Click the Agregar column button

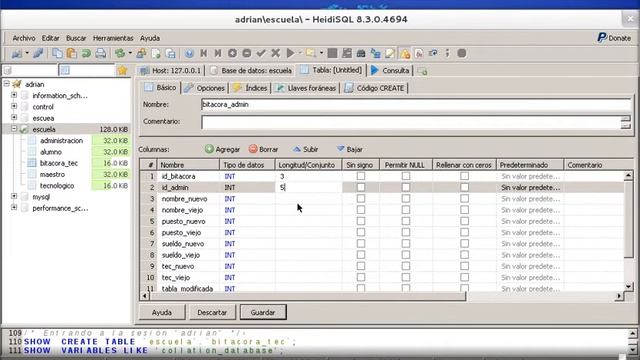point(222,149)
